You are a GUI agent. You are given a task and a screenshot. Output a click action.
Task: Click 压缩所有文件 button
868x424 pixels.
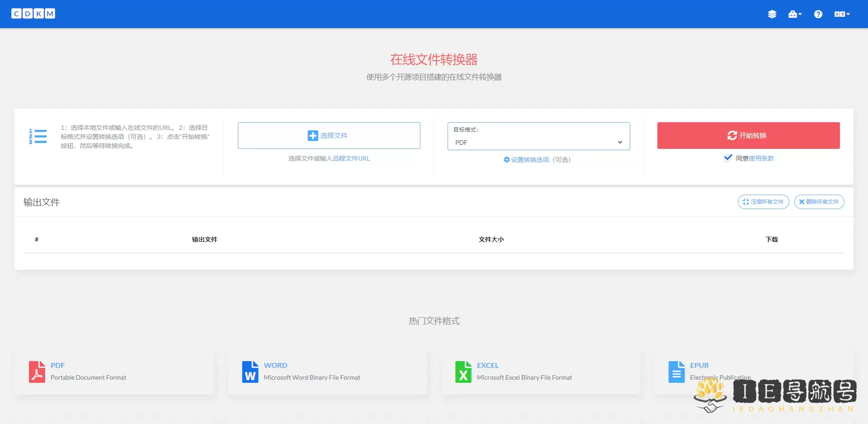click(x=763, y=202)
